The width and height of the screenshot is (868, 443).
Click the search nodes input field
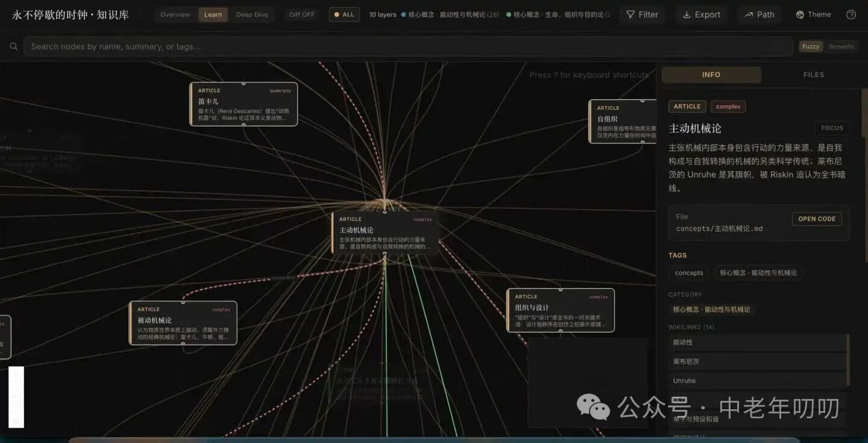pos(408,46)
